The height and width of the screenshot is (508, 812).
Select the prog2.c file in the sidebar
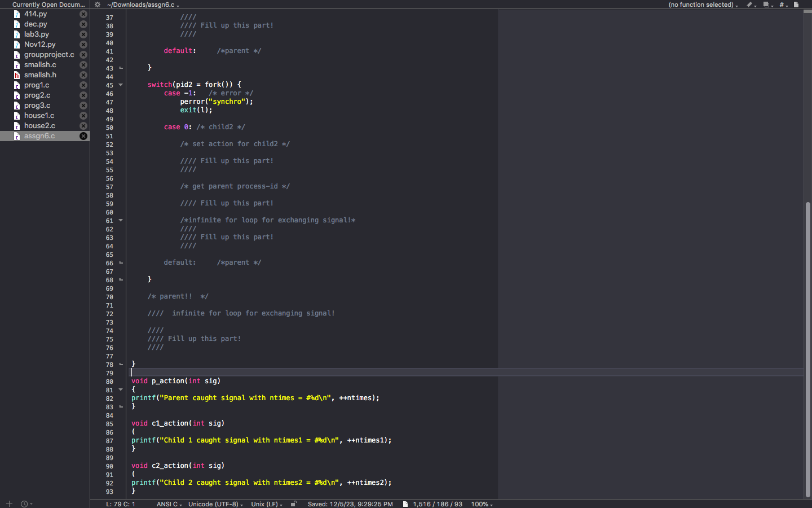(x=38, y=95)
